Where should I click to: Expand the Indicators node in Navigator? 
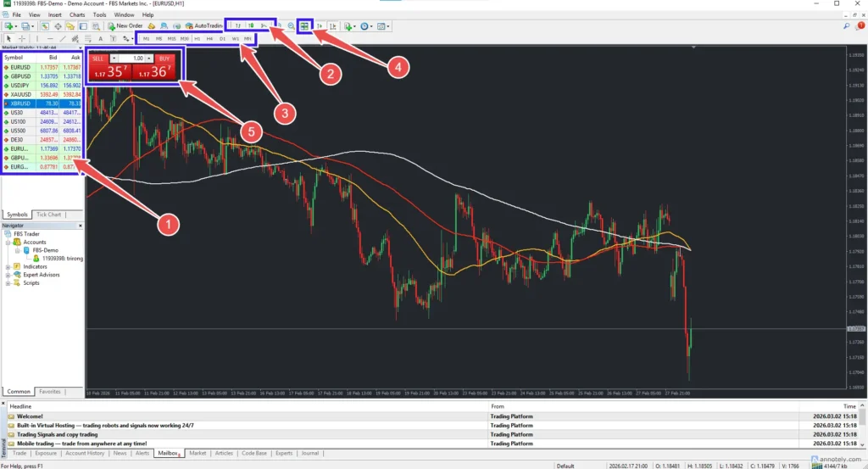click(8, 266)
